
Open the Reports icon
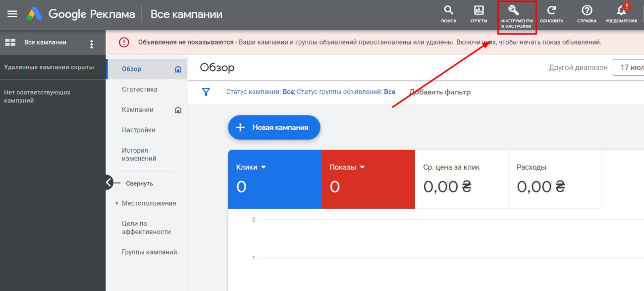[479, 11]
